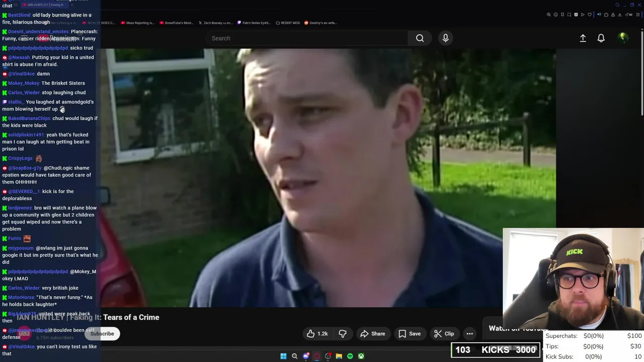Open Discord from the taskbar
The height and width of the screenshot is (362, 644).
305,356
